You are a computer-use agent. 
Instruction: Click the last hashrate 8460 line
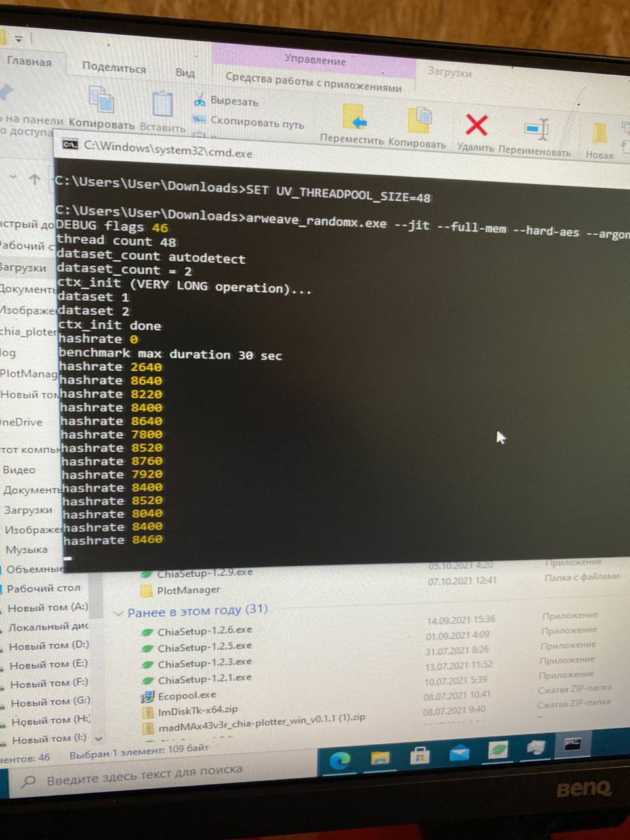tap(112, 540)
